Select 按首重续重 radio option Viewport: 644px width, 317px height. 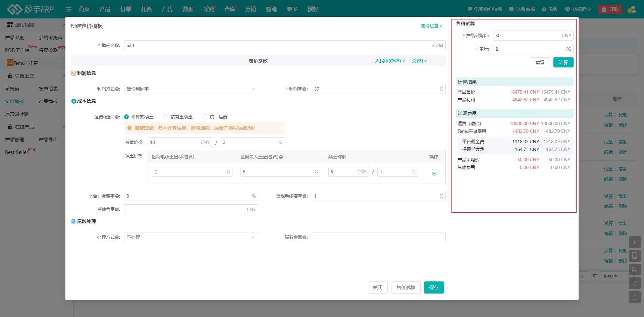click(166, 117)
